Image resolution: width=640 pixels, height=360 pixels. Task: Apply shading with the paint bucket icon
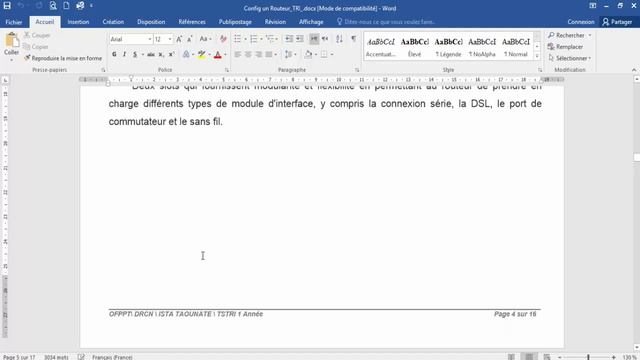308,54
